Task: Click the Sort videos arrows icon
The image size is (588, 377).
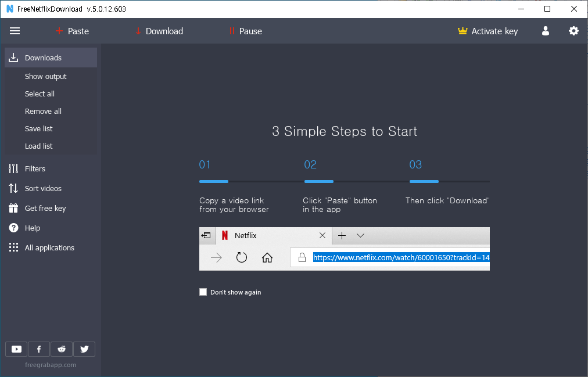Action: (13, 188)
